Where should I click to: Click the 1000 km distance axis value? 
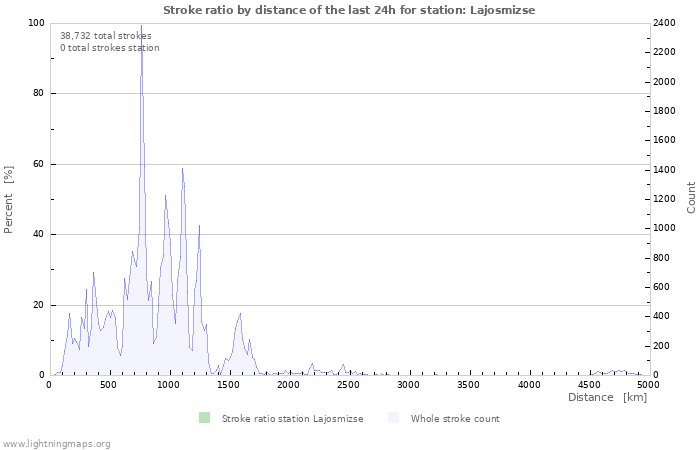[x=168, y=385]
